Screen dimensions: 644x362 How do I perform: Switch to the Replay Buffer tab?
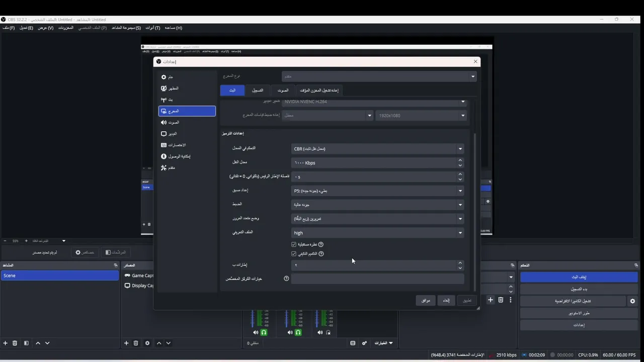point(319,90)
